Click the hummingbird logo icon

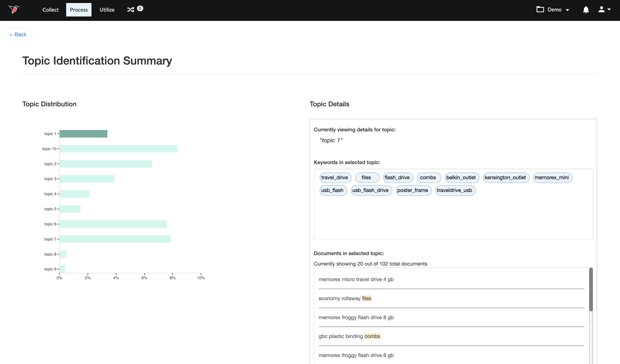(14, 9)
